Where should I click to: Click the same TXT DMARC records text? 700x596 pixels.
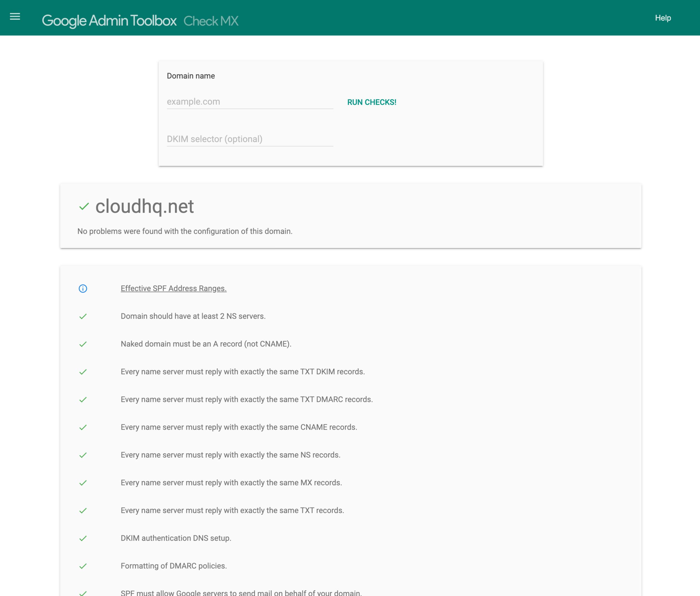click(247, 399)
